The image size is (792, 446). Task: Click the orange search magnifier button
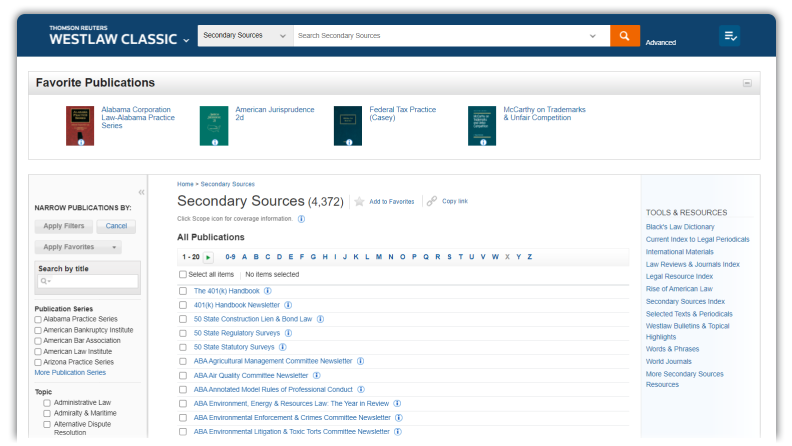[x=625, y=35]
